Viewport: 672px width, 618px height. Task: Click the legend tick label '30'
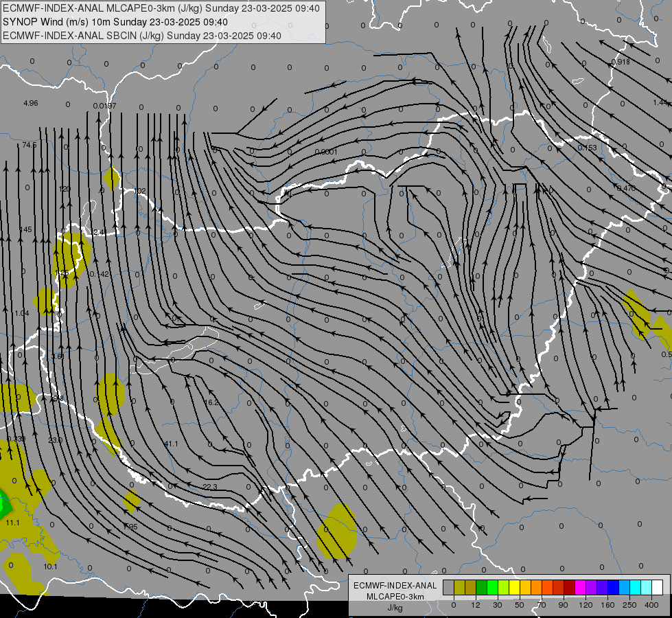click(498, 605)
